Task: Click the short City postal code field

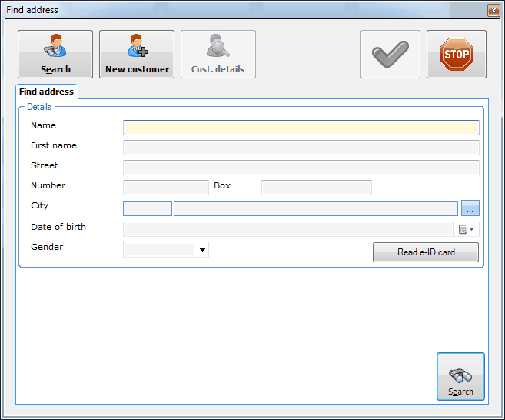Action: pos(148,208)
